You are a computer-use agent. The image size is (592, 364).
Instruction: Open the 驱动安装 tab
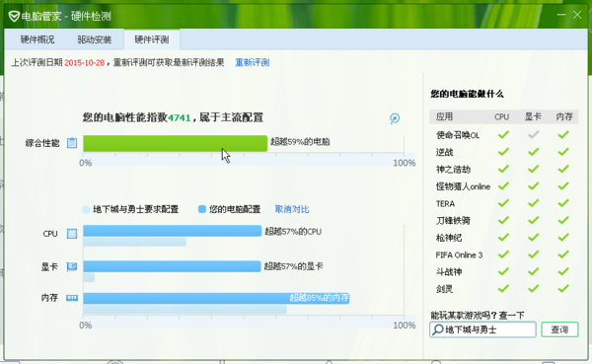95,39
